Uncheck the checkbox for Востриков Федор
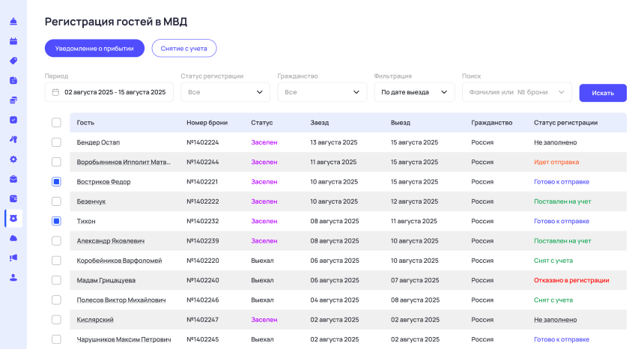This screenshot has height=349, width=644. 56,182
